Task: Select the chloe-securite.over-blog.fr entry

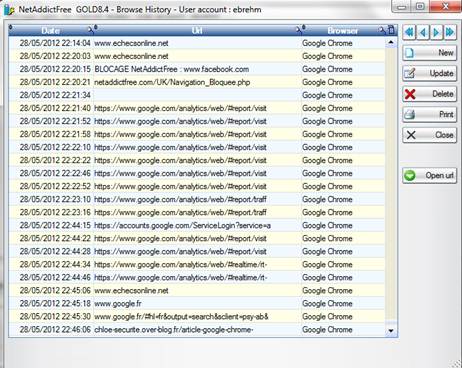Action: pos(197,329)
